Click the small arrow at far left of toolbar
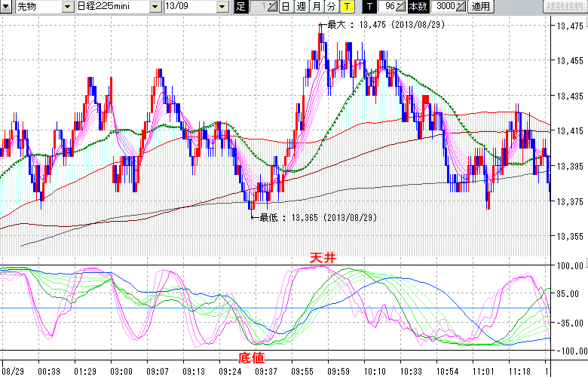Viewport: 588px width, 377px height. pyautogui.click(x=6, y=7)
